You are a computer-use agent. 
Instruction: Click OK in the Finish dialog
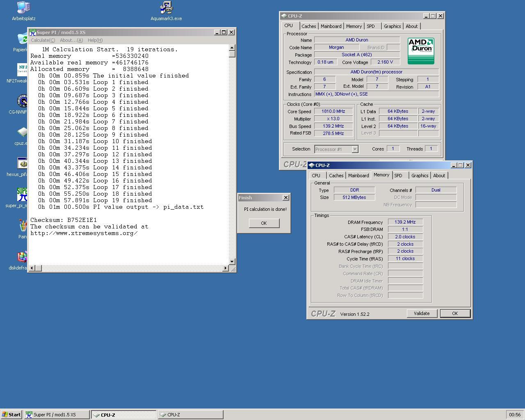tap(264, 223)
